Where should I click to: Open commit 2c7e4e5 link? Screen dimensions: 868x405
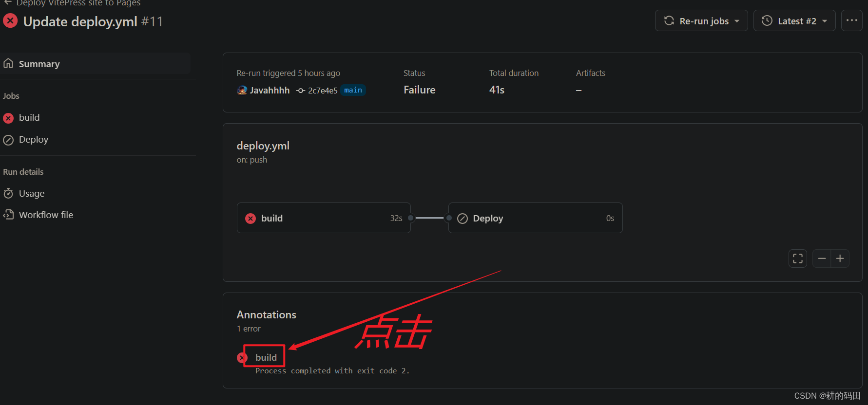(x=323, y=91)
